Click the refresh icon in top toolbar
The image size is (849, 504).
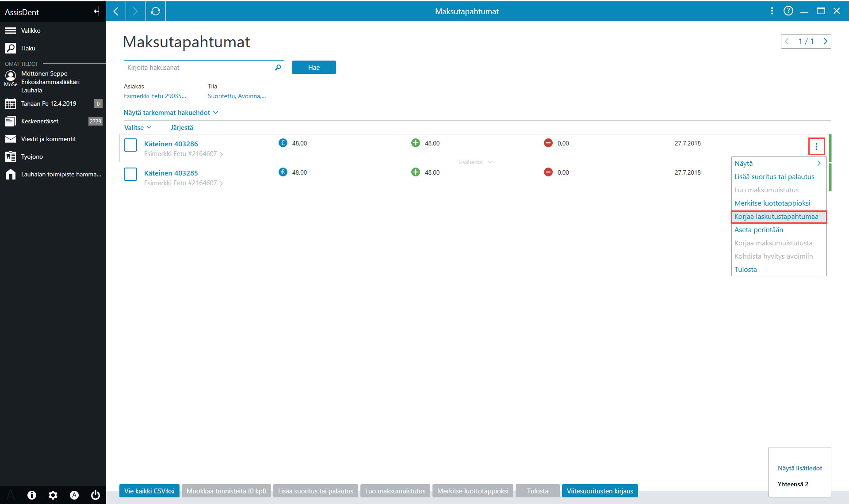(x=155, y=11)
